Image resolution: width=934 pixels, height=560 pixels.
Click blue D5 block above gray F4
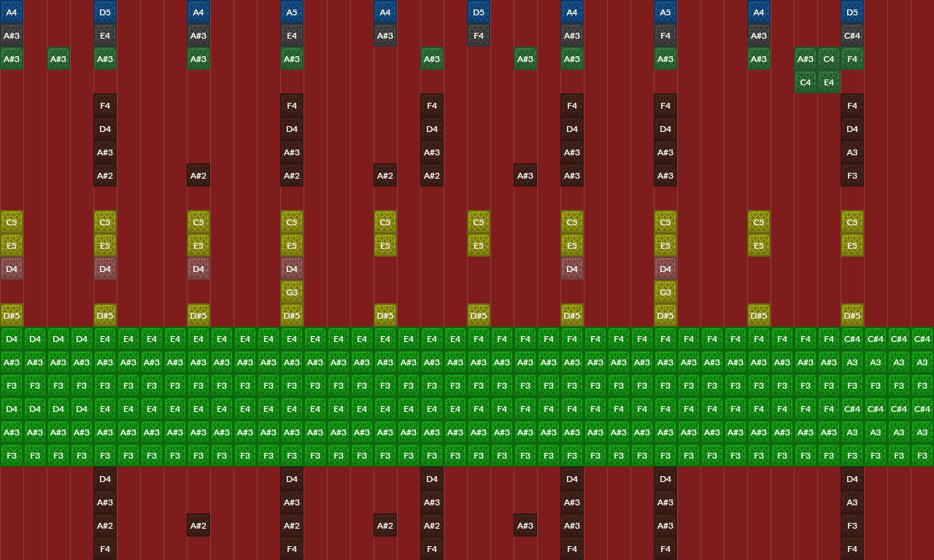[x=479, y=12]
